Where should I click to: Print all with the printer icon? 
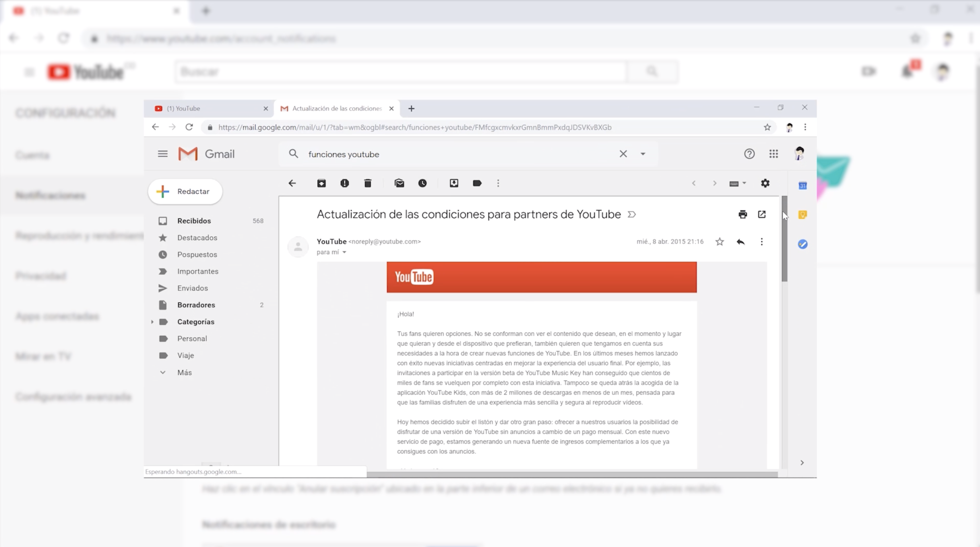(x=742, y=214)
